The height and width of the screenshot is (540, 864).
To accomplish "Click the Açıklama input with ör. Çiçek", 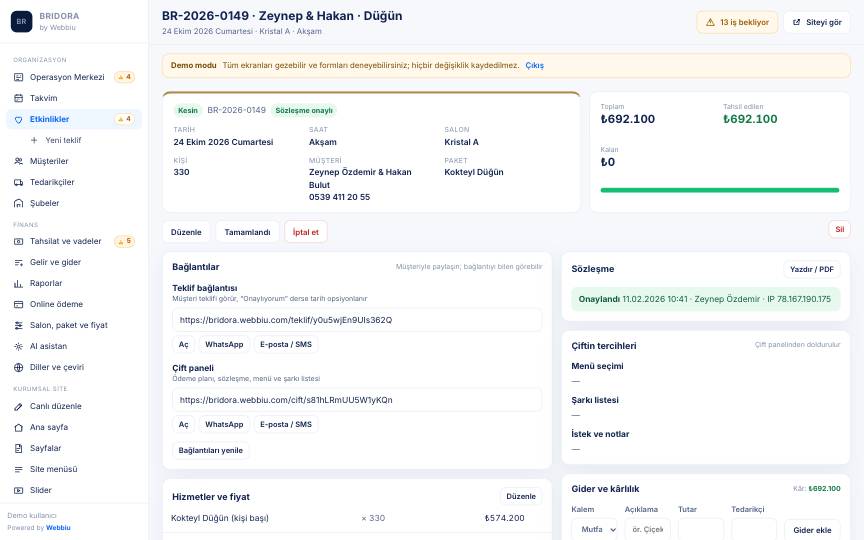I will point(647,530).
